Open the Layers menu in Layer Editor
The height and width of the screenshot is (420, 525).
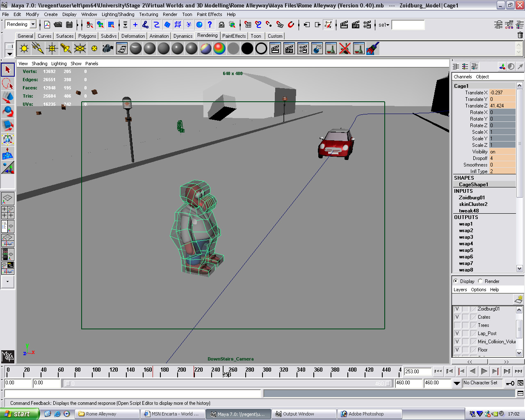pos(460,290)
